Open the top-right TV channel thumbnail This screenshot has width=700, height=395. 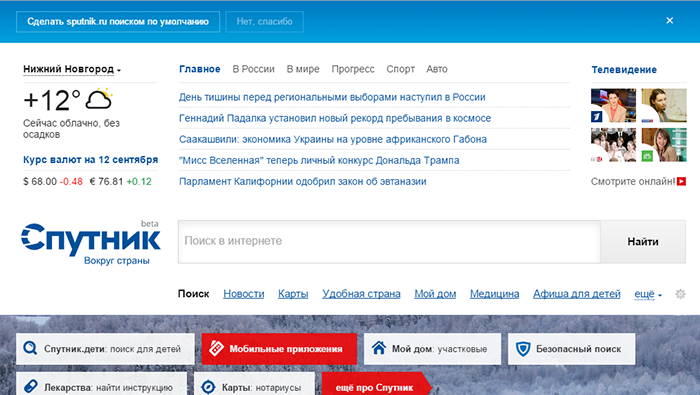click(664, 105)
